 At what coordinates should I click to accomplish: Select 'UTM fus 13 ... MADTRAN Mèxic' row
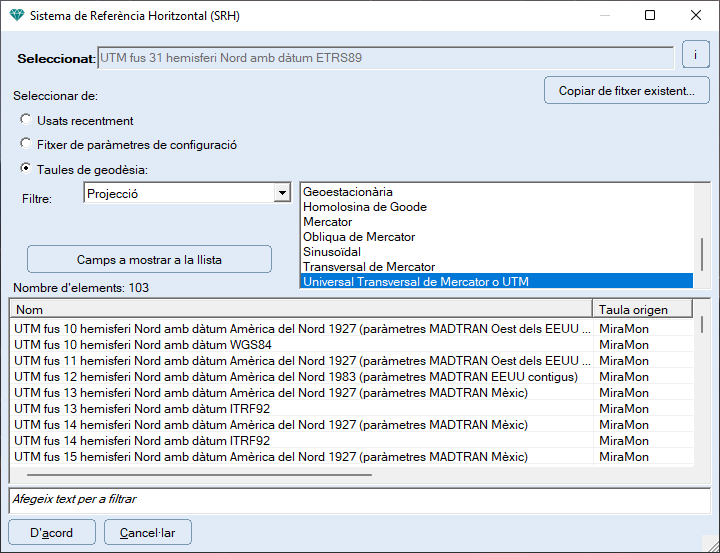click(x=351, y=393)
